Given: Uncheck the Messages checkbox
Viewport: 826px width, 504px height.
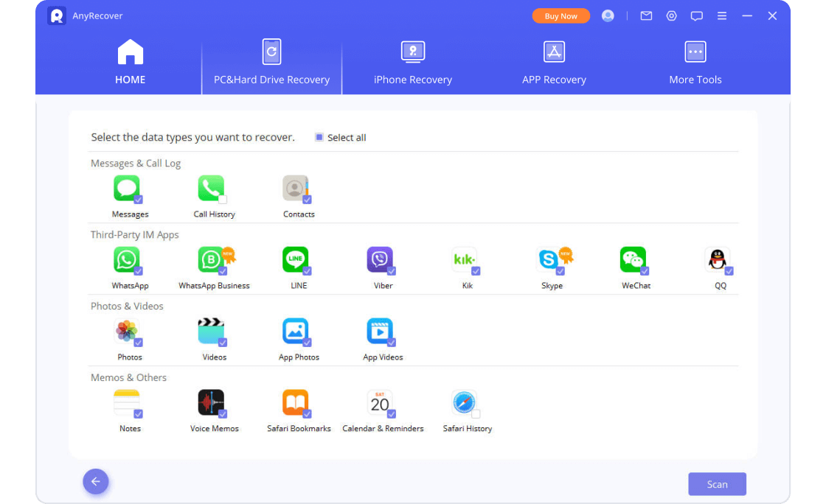Looking at the screenshot, I should point(138,200).
